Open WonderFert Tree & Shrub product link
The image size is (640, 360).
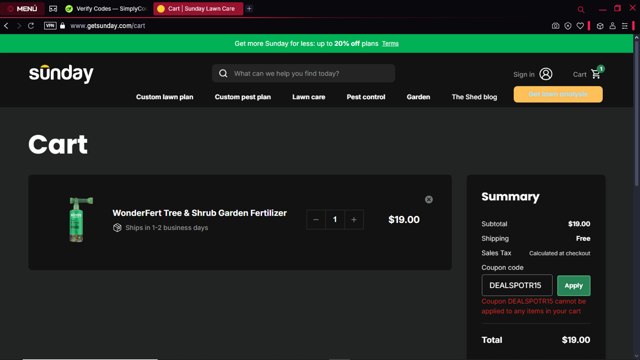point(200,213)
